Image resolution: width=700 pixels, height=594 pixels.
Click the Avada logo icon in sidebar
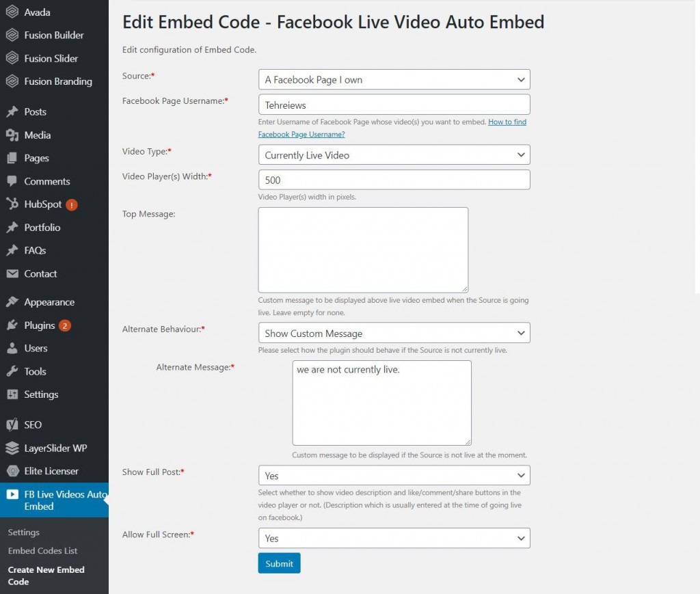pyautogui.click(x=12, y=12)
